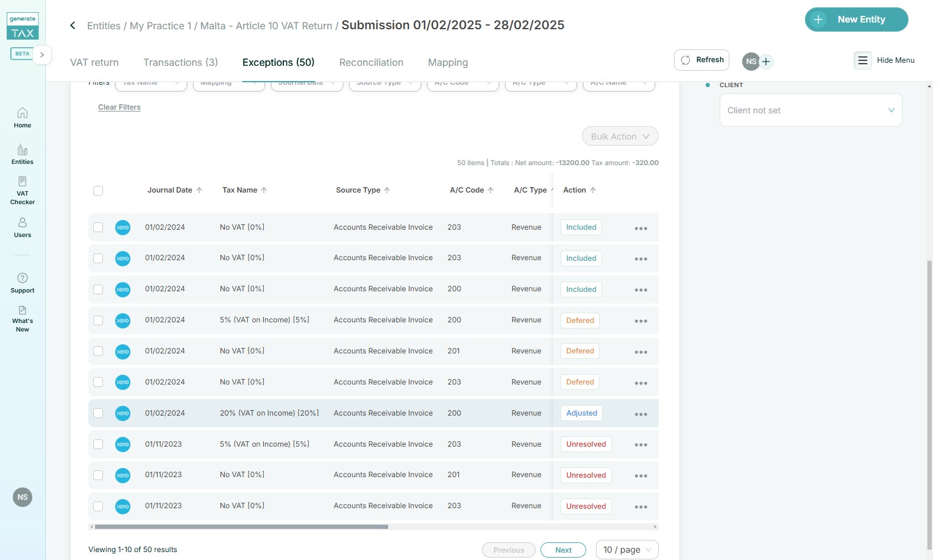
Task: Open Home from the sidebar
Action: click(23, 118)
